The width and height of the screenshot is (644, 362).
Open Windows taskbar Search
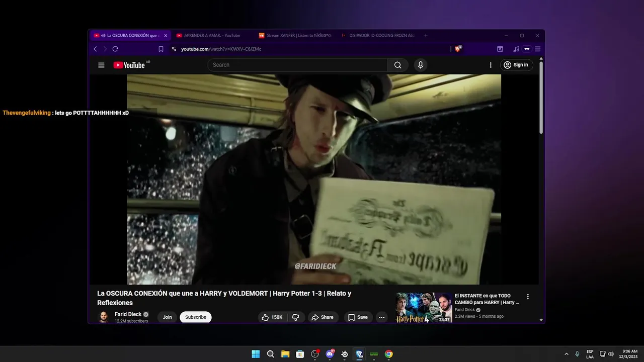click(270, 354)
